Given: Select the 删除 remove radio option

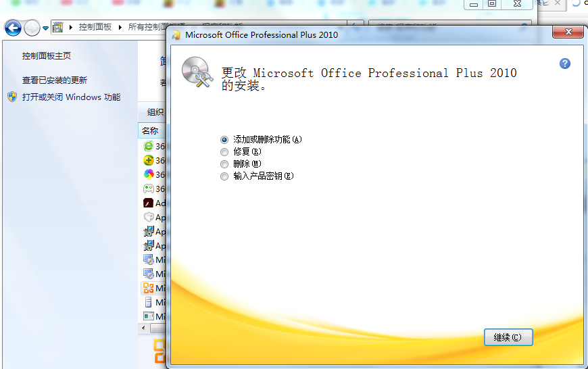Looking at the screenshot, I should point(224,164).
